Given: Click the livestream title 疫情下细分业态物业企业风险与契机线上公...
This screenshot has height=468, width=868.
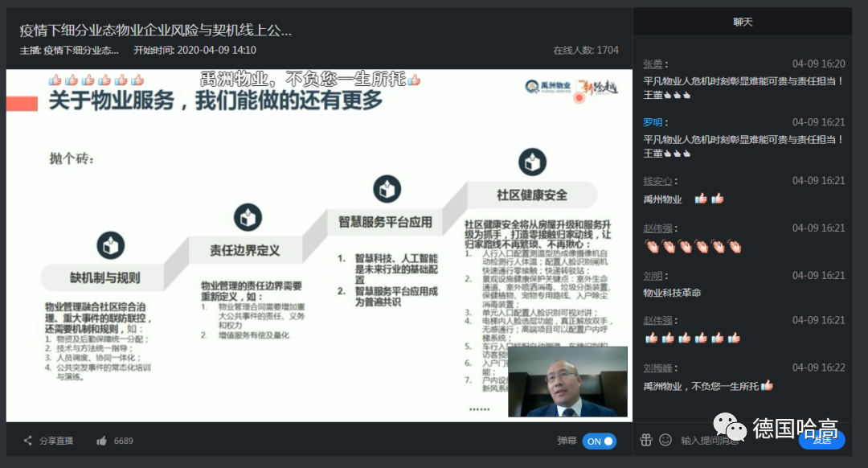Looking at the screenshot, I should pos(156,31).
